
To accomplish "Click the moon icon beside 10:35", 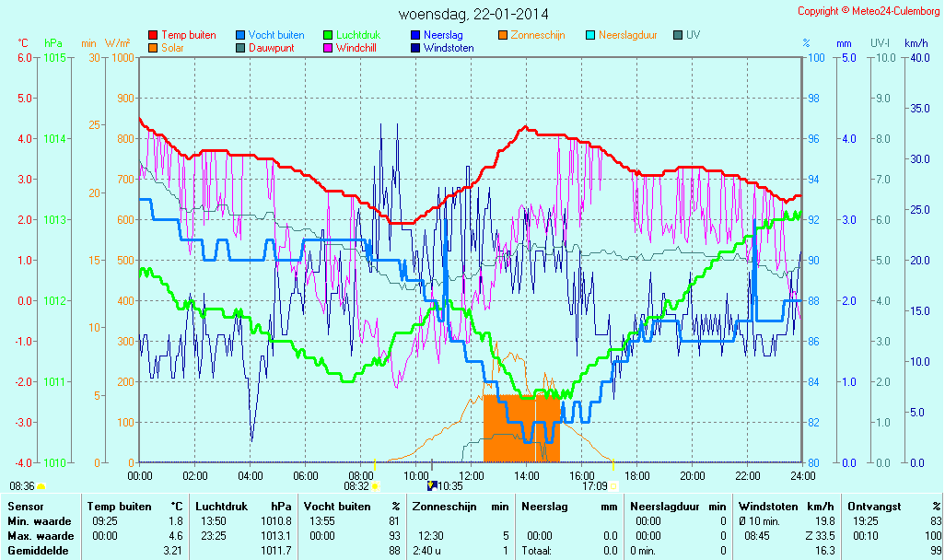I will 431,485.
